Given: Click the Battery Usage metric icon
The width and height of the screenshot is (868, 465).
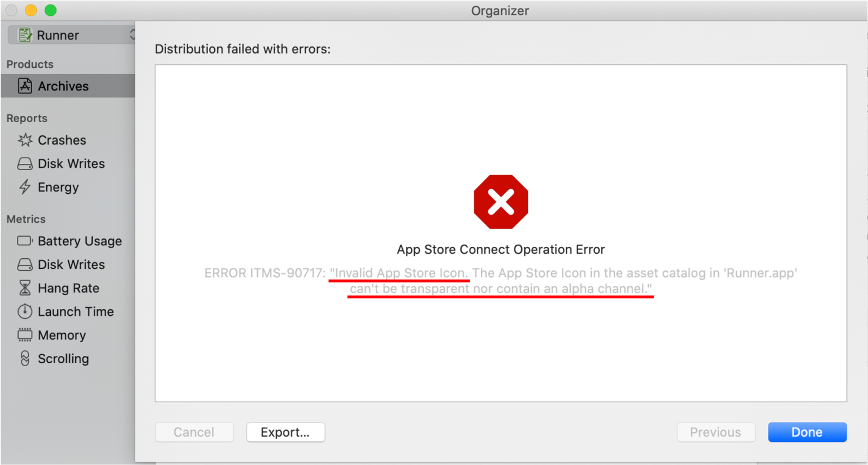Looking at the screenshot, I should (x=24, y=241).
